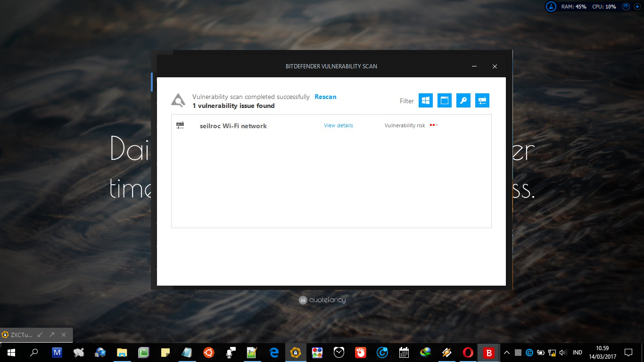The height and width of the screenshot is (362, 644).
Task: Click the plus icon in RAM widget
Action: 637,7
